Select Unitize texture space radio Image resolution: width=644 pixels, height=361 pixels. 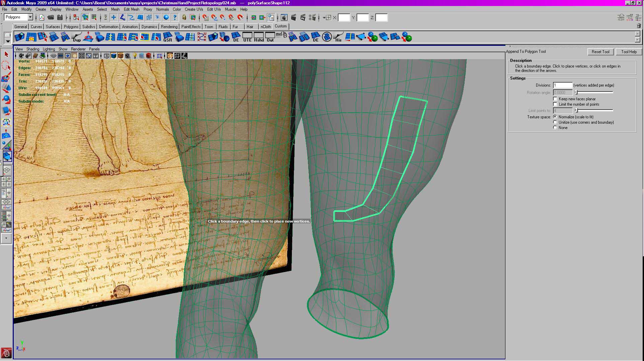[555, 122]
